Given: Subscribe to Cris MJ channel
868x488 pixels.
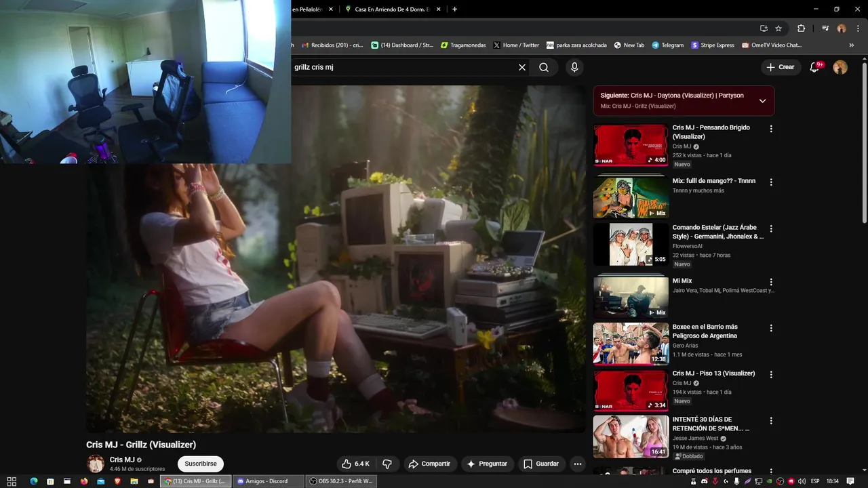Looking at the screenshot, I should [x=201, y=464].
